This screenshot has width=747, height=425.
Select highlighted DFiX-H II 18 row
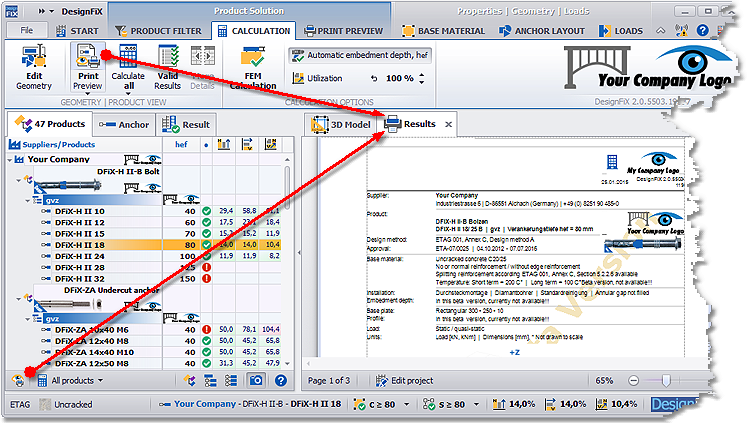tap(143, 245)
